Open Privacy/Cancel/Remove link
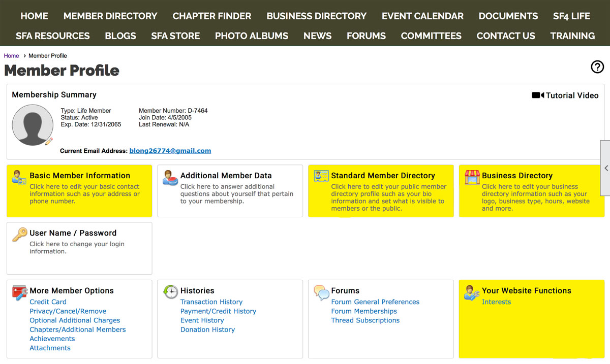The height and width of the screenshot is (364, 610). [x=68, y=311]
